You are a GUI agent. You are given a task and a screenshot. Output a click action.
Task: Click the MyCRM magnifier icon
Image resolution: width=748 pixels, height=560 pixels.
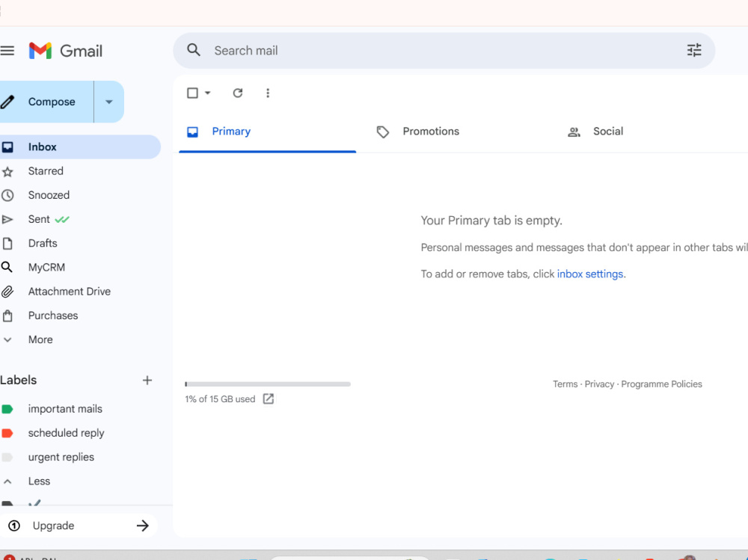coord(7,267)
